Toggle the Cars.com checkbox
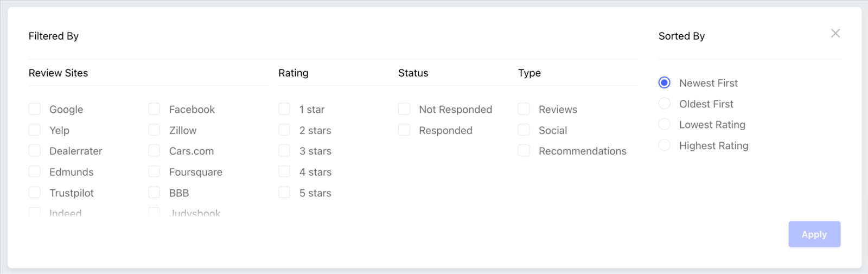868x274 pixels. pyautogui.click(x=154, y=151)
